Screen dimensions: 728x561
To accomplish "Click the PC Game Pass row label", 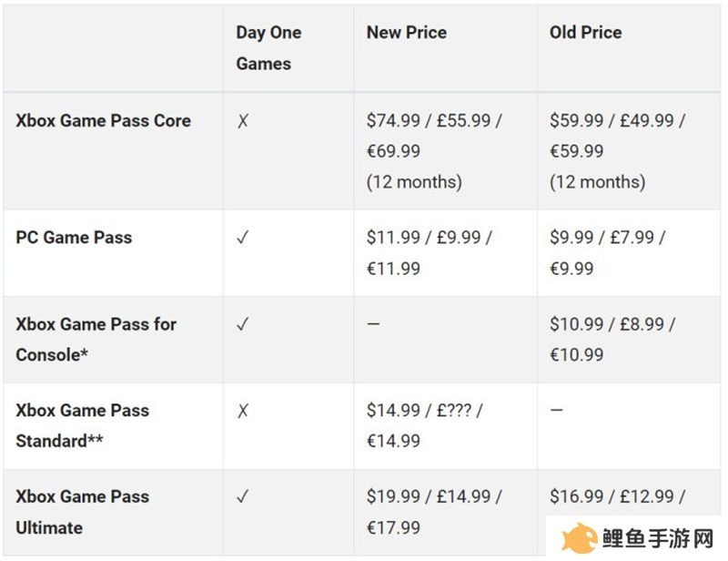I will pyautogui.click(x=74, y=238).
